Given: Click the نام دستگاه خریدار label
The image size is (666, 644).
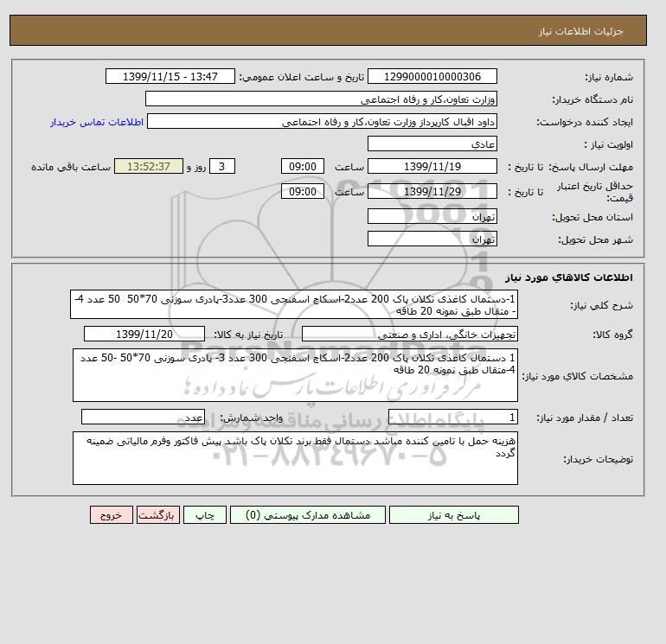Looking at the screenshot, I should [x=592, y=99].
